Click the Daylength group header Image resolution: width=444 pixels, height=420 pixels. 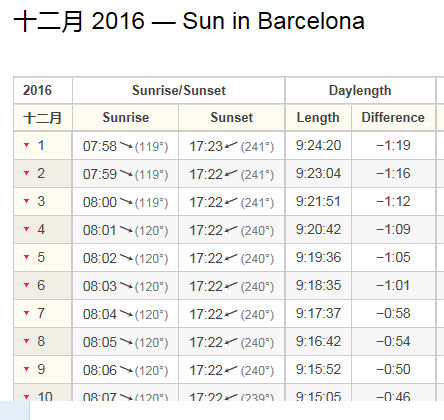tap(360, 90)
